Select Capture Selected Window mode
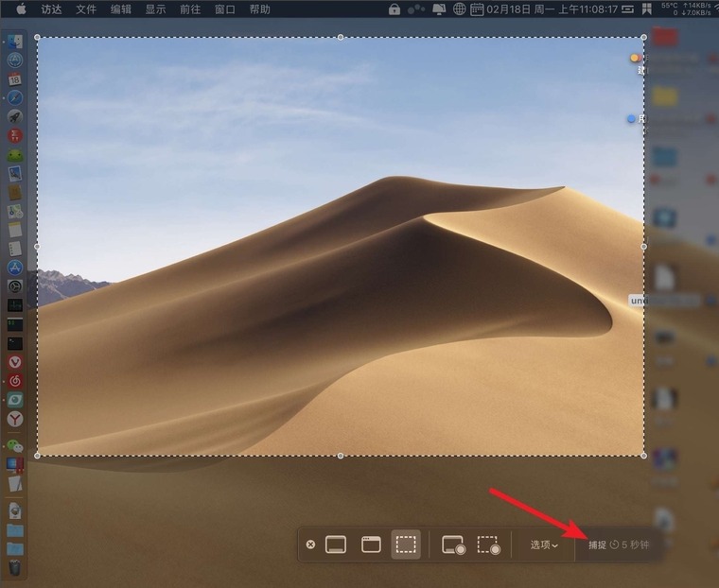The height and width of the screenshot is (588, 719). click(x=371, y=545)
